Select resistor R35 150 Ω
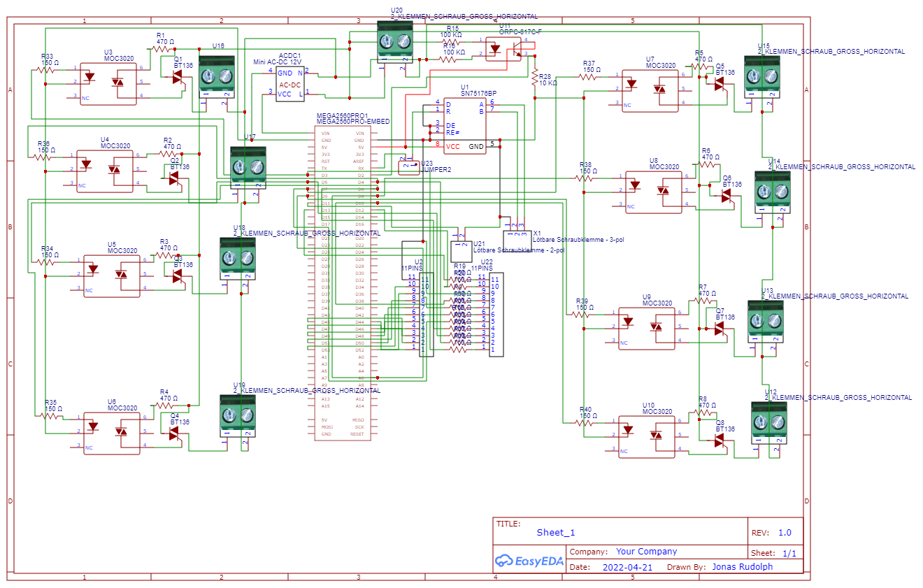923x588 pixels. click(50, 415)
